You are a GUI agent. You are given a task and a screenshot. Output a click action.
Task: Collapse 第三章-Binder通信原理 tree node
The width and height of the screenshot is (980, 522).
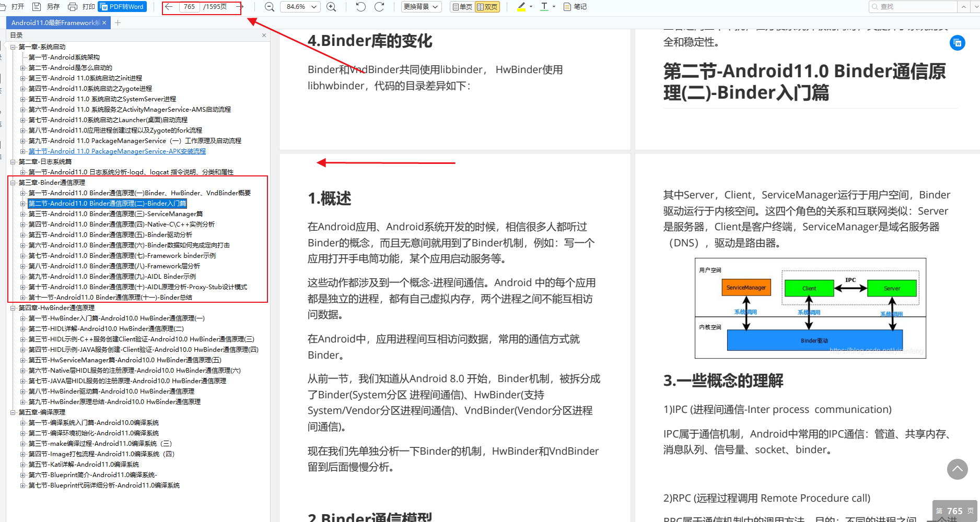click(13, 183)
